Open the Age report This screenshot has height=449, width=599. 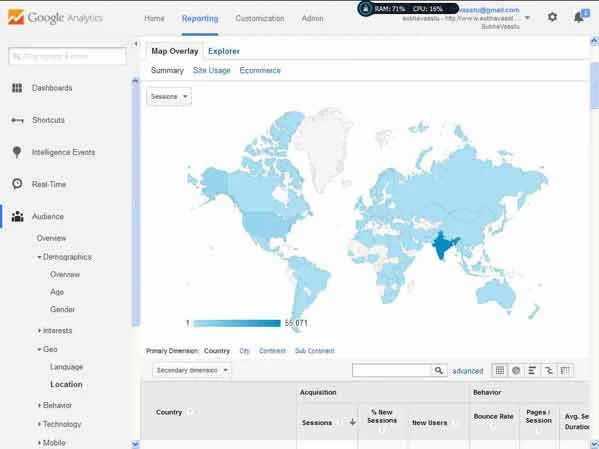57,292
